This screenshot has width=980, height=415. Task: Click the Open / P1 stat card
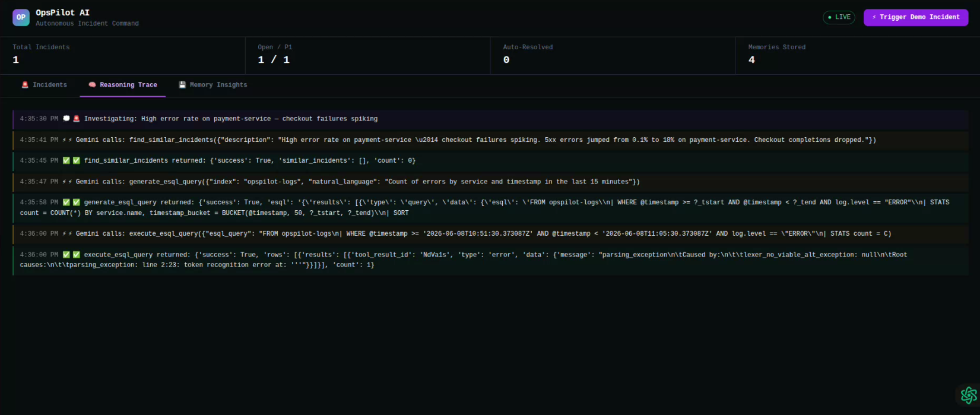pyautogui.click(x=368, y=56)
